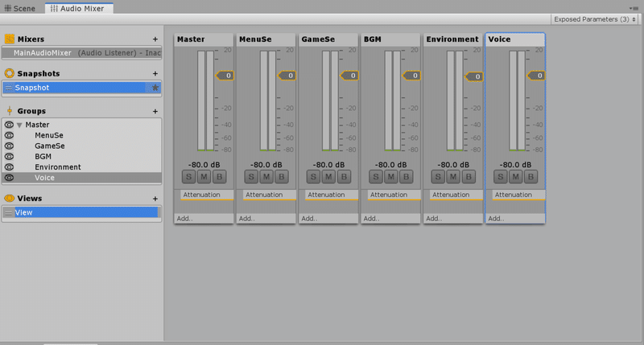Image resolution: width=644 pixels, height=345 pixels.
Task: Select the Attenuation effect on BGM strip
Action: (x=394, y=195)
